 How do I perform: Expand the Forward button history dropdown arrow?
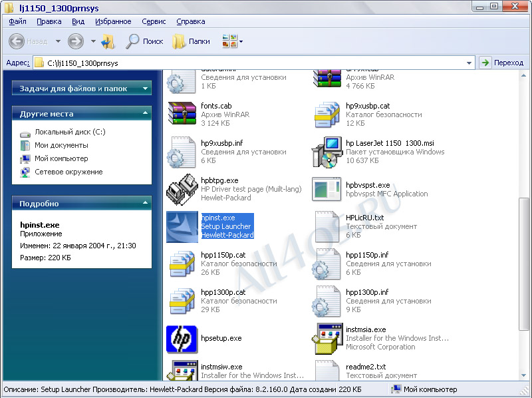click(x=93, y=41)
